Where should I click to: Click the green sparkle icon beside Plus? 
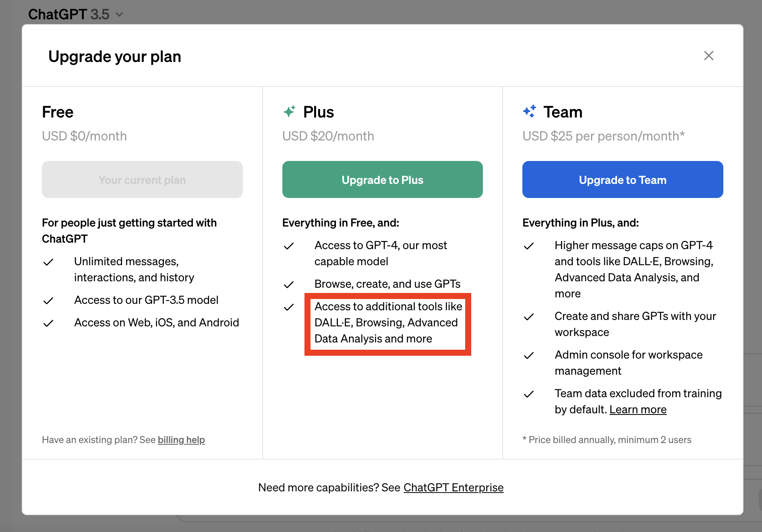click(x=289, y=111)
